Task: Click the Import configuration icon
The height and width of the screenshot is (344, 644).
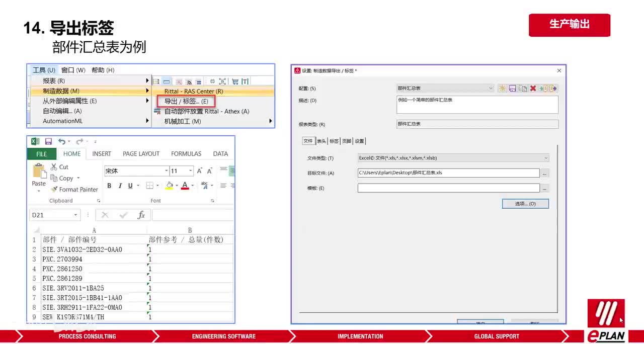Action: point(543,89)
